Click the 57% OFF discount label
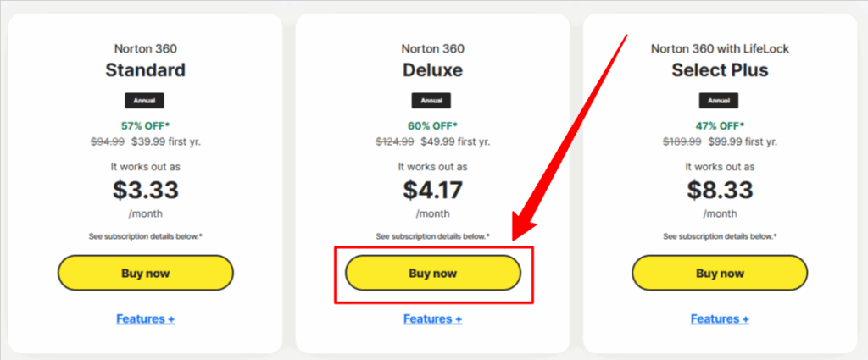This screenshot has width=868, height=360. 145,125
